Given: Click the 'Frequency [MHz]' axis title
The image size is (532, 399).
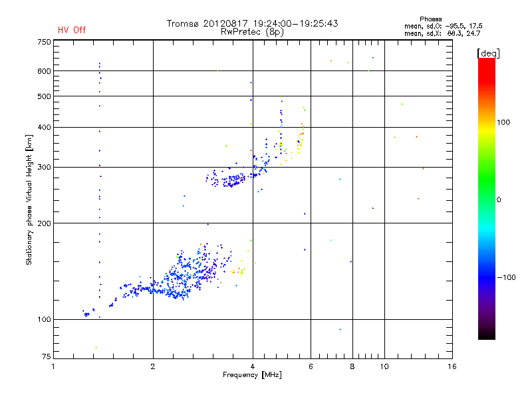Looking at the screenshot, I should pos(252,375).
